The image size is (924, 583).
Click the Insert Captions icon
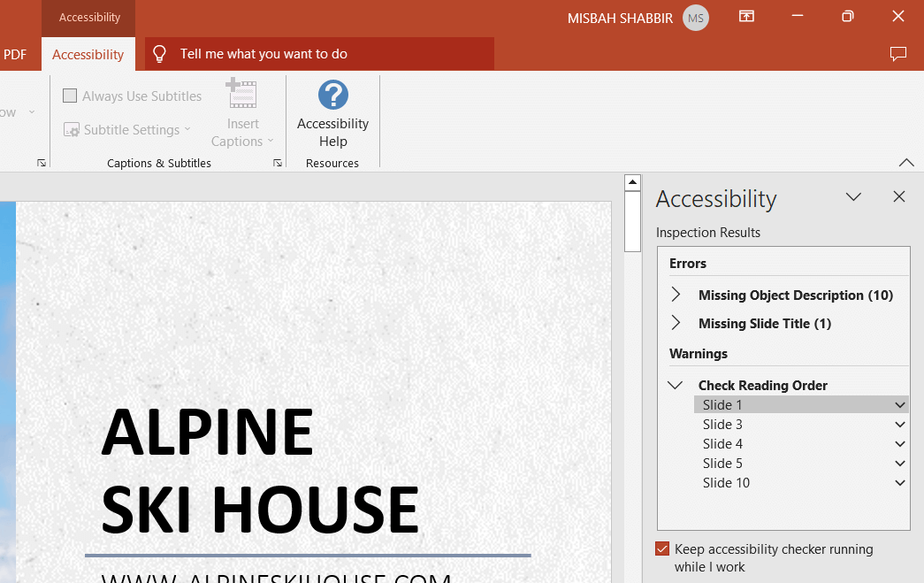coord(241,94)
